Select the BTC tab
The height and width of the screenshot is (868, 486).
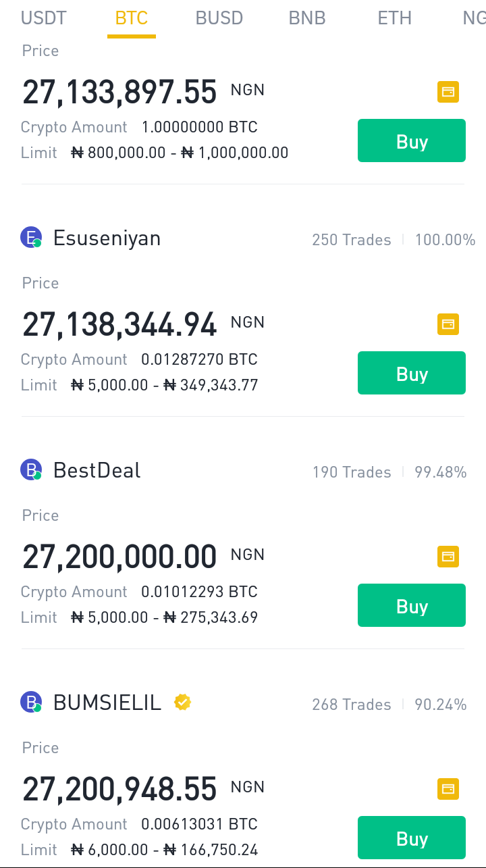[132, 18]
